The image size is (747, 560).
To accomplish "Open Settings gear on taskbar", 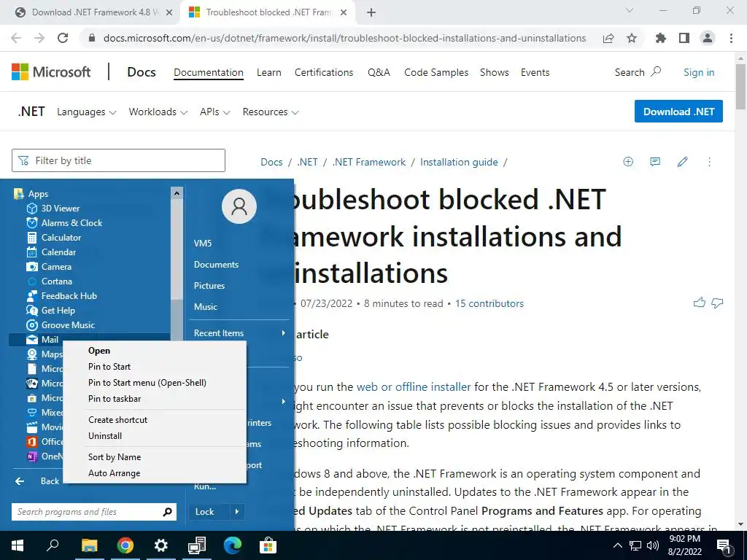I will pyautogui.click(x=161, y=545).
